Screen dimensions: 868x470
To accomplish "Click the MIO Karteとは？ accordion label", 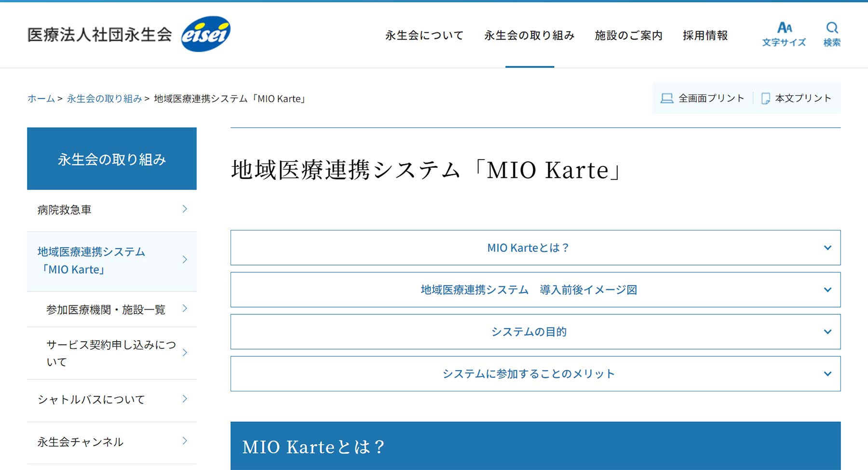I will tap(529, 248).
